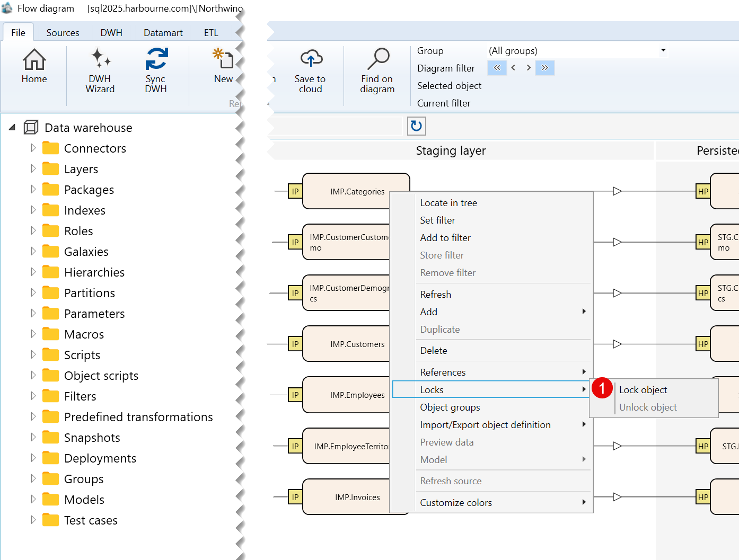Go to previous diagram filter arrow
This screenshot has width=739, height=560.
[513, 68]
